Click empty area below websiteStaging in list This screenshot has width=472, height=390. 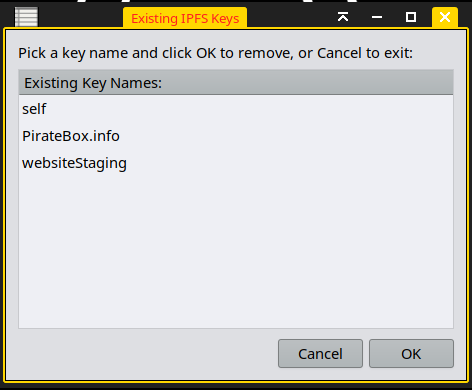(x=236, y=252)
